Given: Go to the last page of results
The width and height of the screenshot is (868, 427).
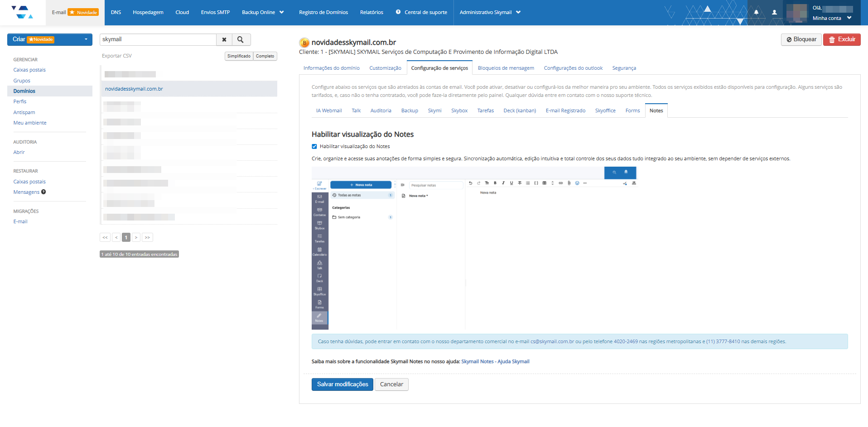Looking at the screenshot, I should 147,237.
